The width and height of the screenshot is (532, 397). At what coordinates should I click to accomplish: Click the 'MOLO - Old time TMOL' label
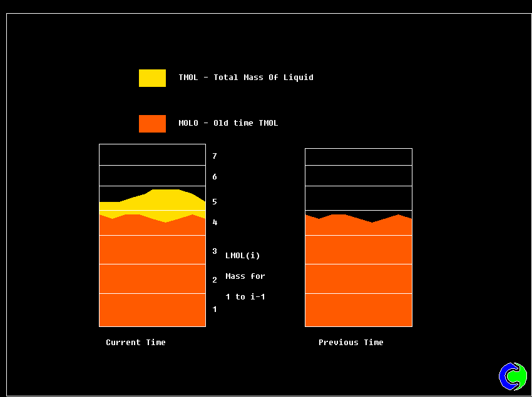pos(228,123)
